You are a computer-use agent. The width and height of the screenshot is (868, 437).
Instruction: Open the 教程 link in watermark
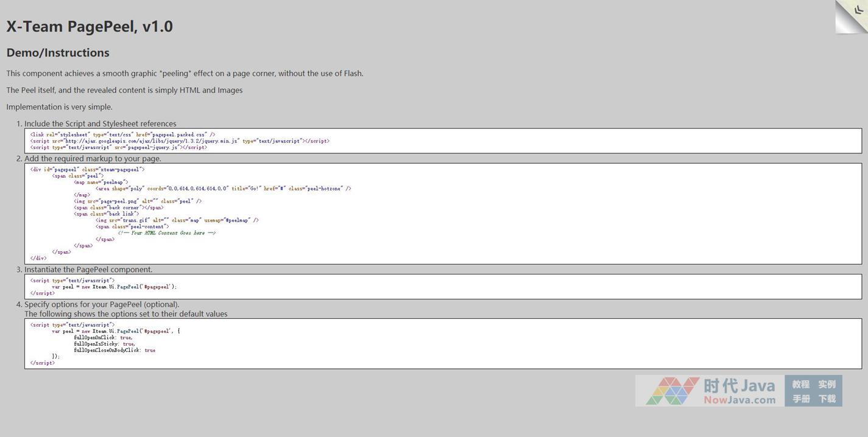800,385
